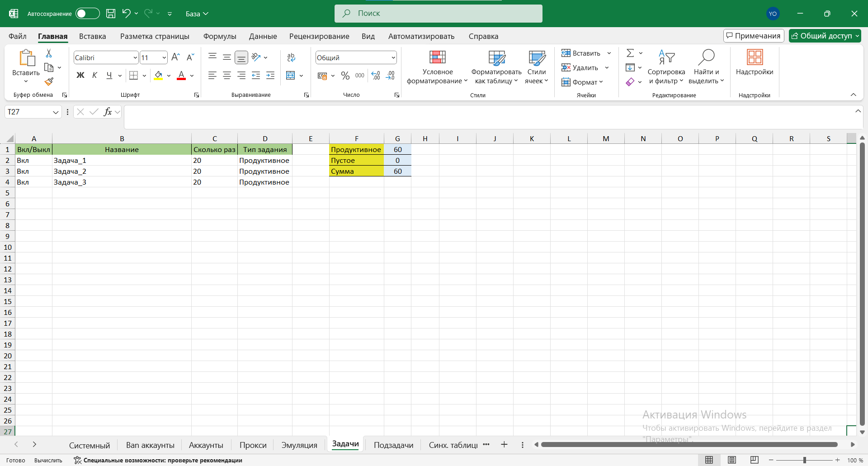Click the Примечания comments button
Screen dimensions: 868x466
pos(753,36)
